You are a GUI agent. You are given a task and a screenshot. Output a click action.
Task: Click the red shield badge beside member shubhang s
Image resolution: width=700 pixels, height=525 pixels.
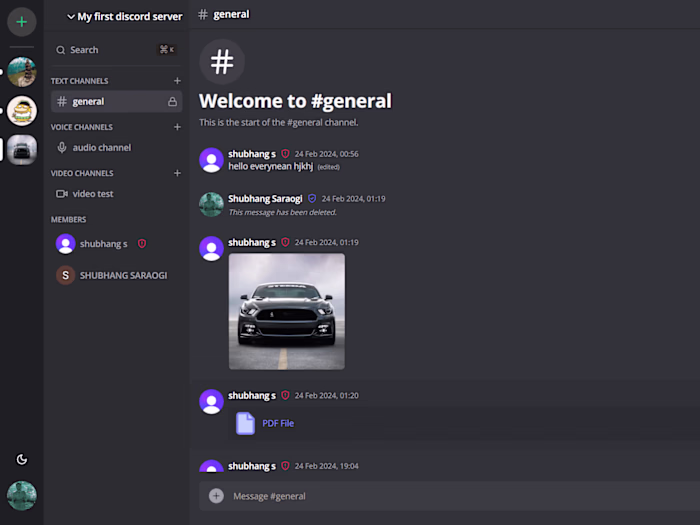(x=142, y=244)
